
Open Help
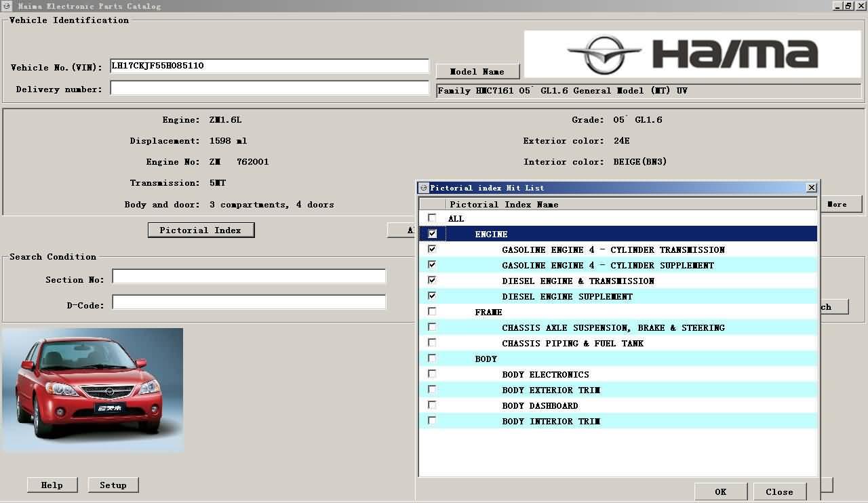coord(52,485)
